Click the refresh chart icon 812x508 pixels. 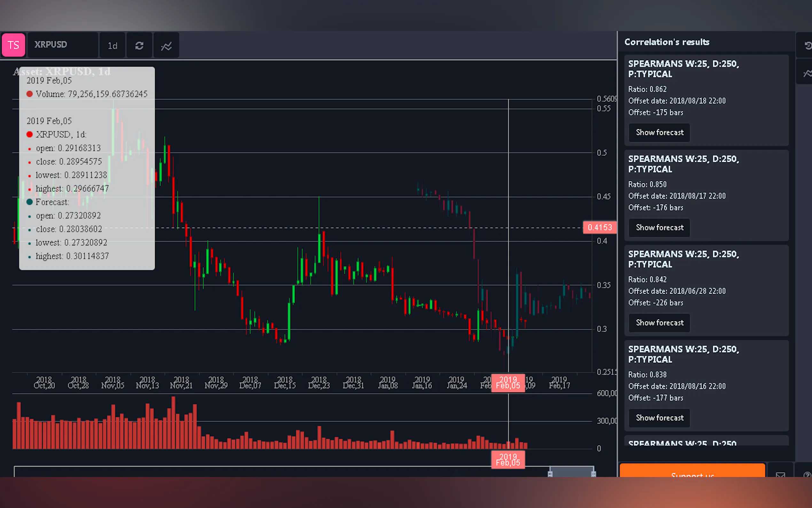click(x=139, y=45)
